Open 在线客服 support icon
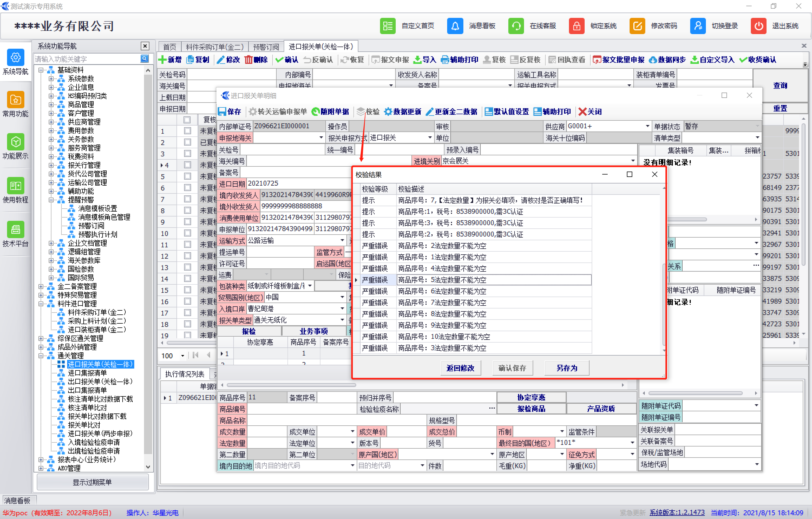812x519 pixels. tap(516, 26)
